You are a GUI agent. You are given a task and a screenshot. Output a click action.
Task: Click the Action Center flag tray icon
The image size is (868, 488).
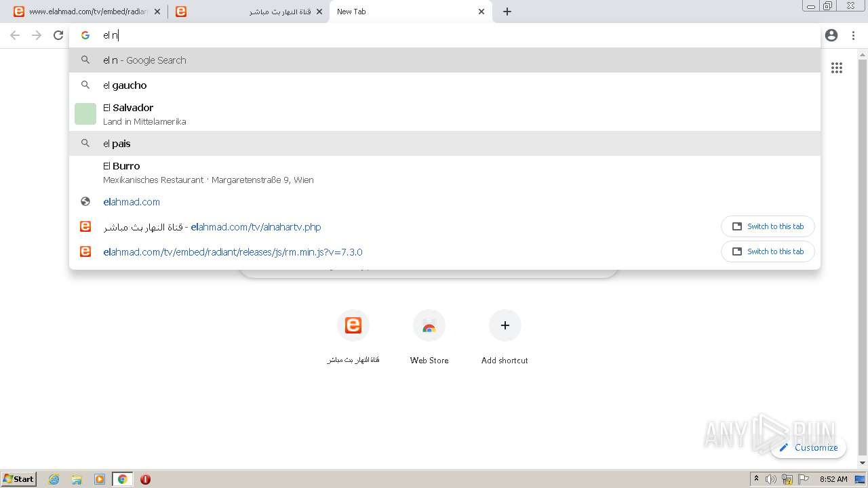(x=804, y=479)
